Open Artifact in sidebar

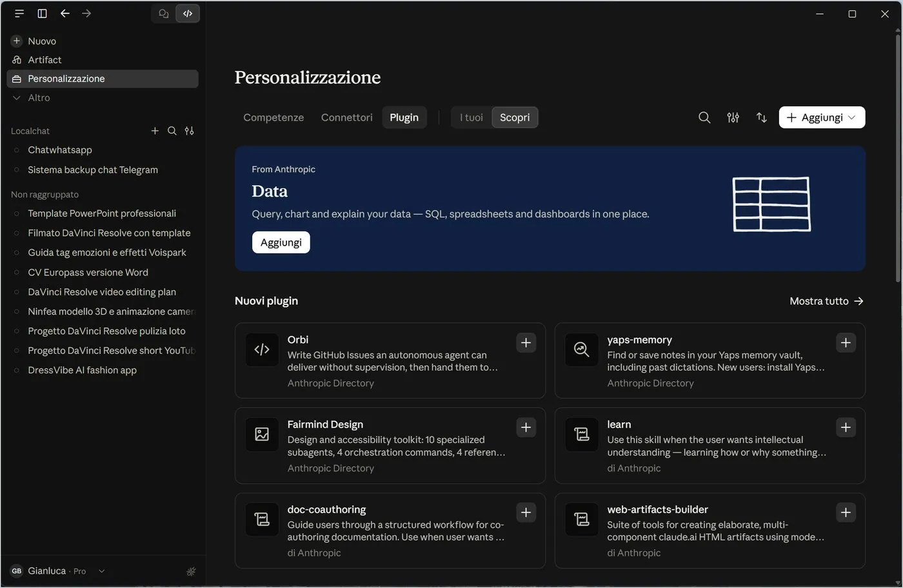(x=103, y=60)
